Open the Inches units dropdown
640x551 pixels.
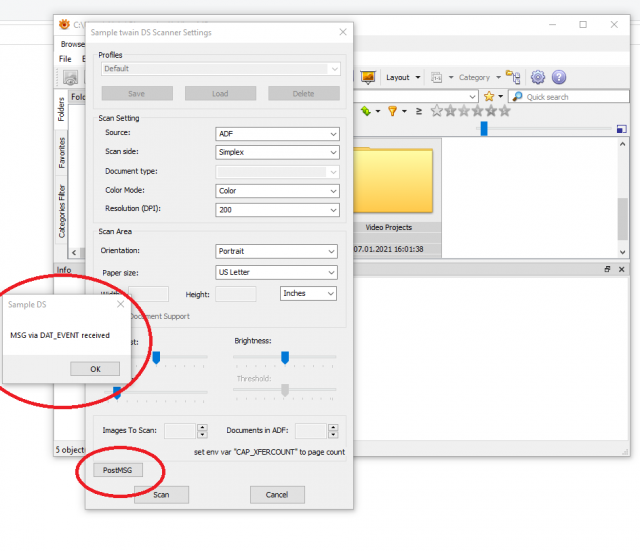[x=308, y=293]
